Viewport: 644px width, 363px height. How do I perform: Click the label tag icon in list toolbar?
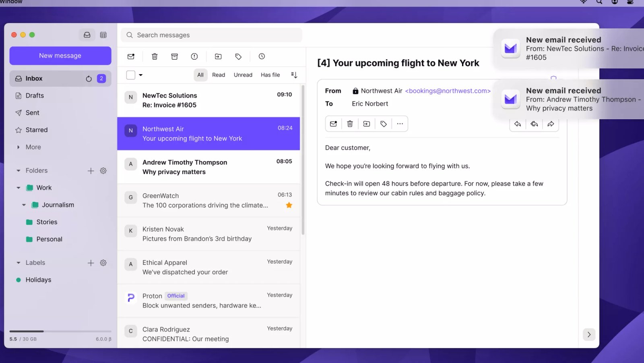pos(238,56)
